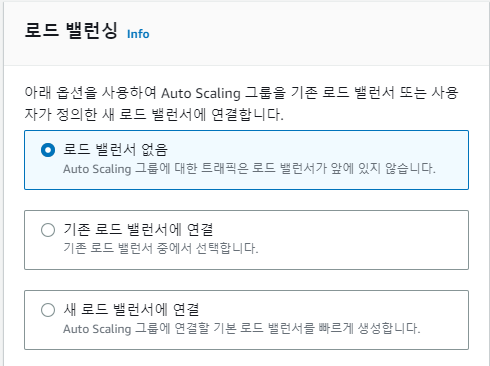Click the 새 로드 밸런서에 연결 title text
The width and height of the screenshot is (490, 366).
click(131, 309)
